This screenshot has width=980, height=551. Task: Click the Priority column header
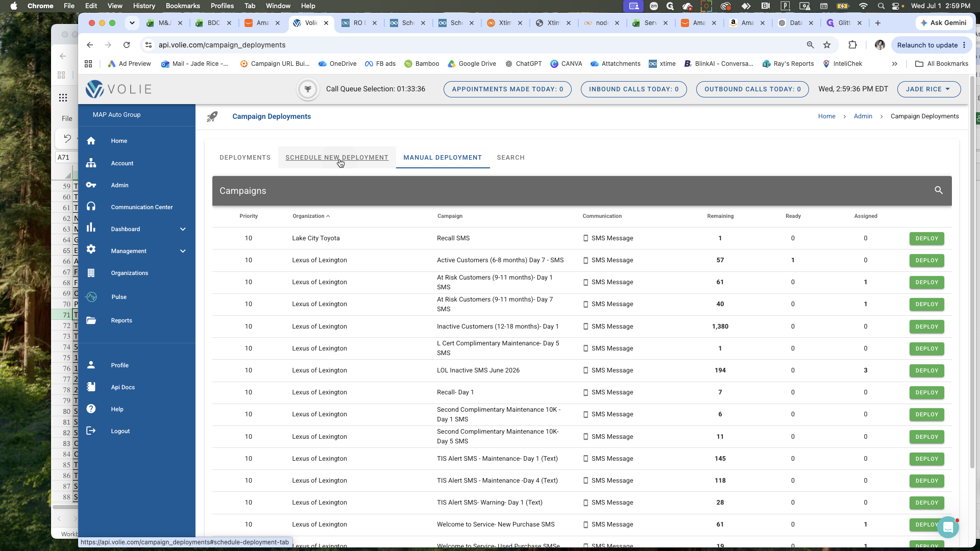pyautogui.click(x=249, y=216)
